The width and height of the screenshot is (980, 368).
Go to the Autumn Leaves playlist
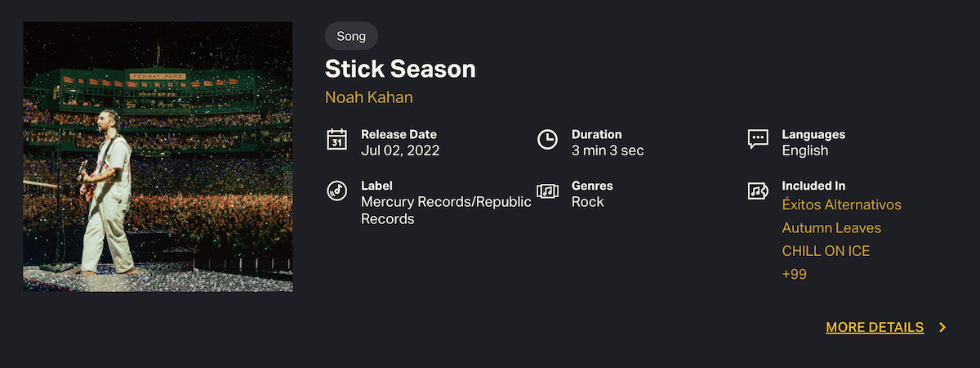pos(831,228)
